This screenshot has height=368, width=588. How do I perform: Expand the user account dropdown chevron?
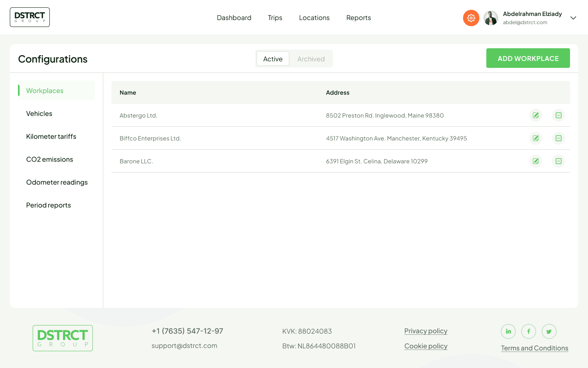[573, 18]
